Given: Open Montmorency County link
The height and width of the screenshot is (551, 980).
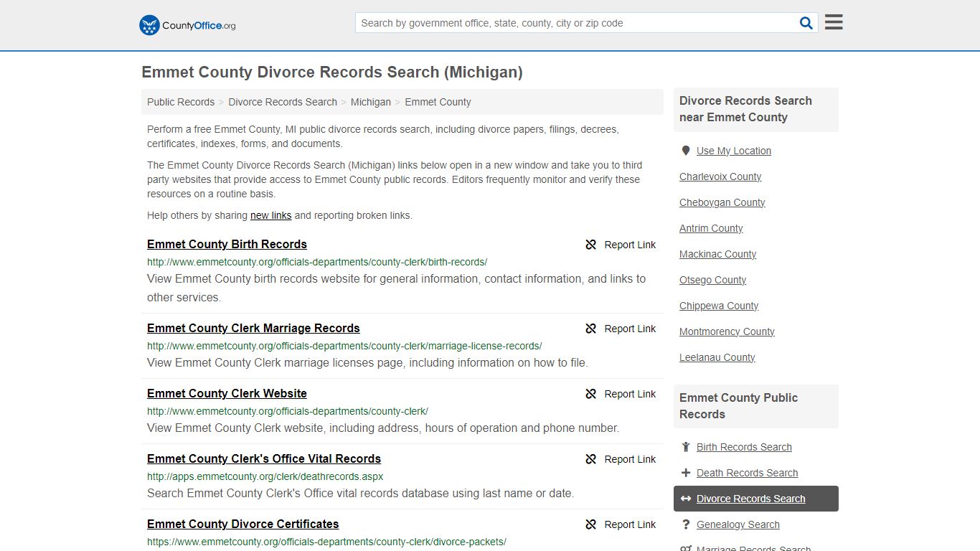Looking at the screenshot, I should pos(727,331).
